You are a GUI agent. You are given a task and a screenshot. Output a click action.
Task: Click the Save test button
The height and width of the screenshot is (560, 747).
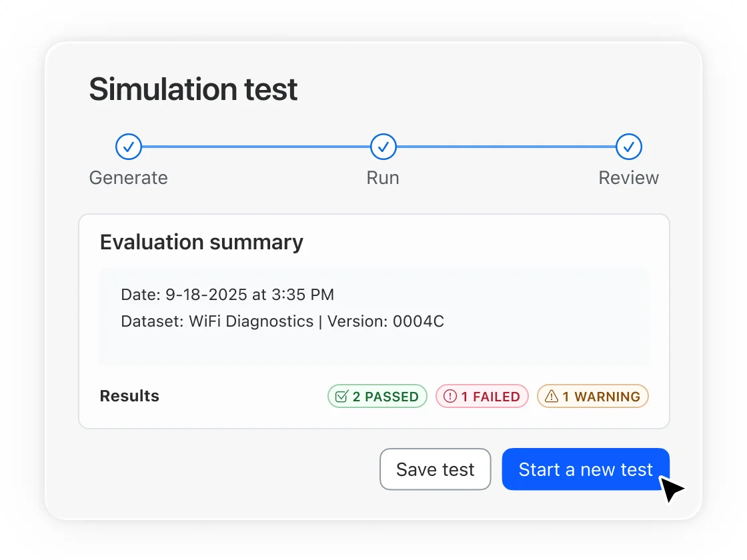coord(435,469)
